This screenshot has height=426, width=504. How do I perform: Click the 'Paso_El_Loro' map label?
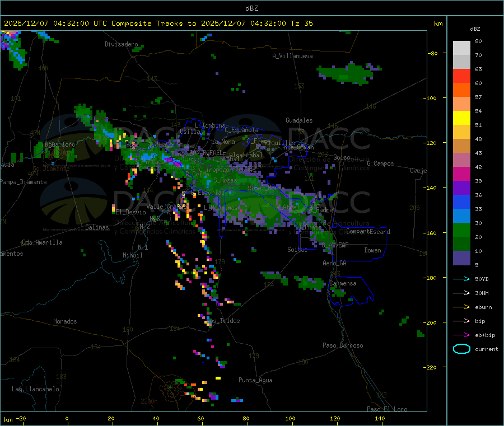click(387, 409)
